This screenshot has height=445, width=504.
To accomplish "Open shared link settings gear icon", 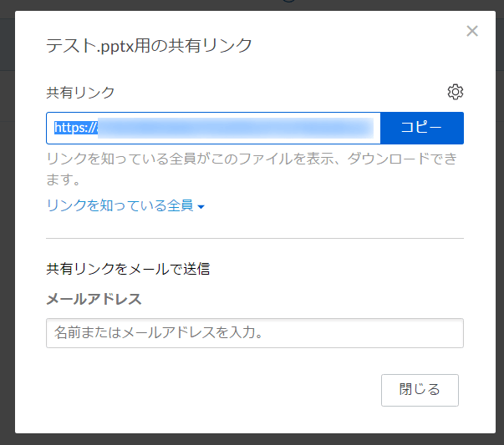I will 455,92.
